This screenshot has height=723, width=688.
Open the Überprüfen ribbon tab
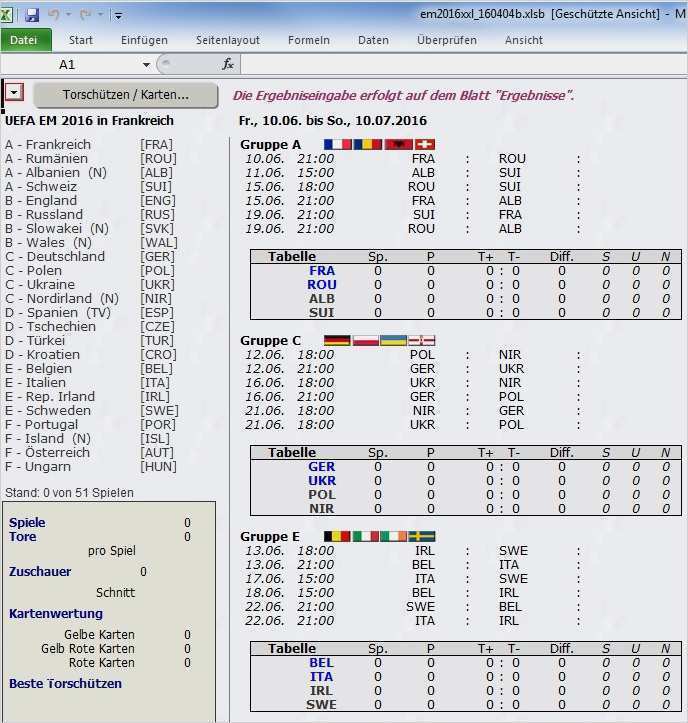(x=445, y=40)
